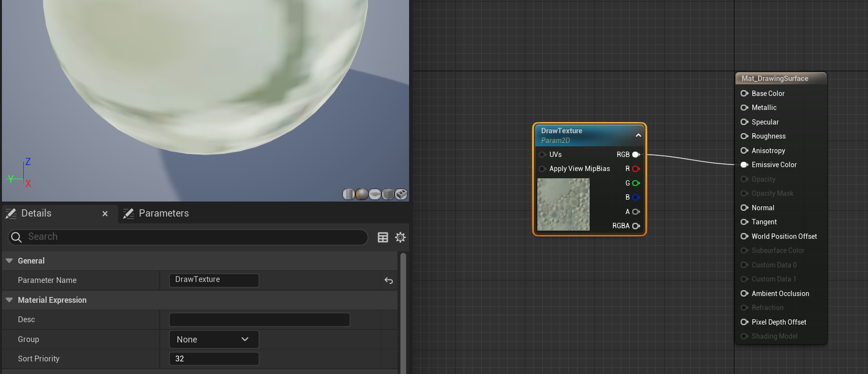The image size is (868, 374).
Task: Click the red R output pin
Action: (636, 169)
